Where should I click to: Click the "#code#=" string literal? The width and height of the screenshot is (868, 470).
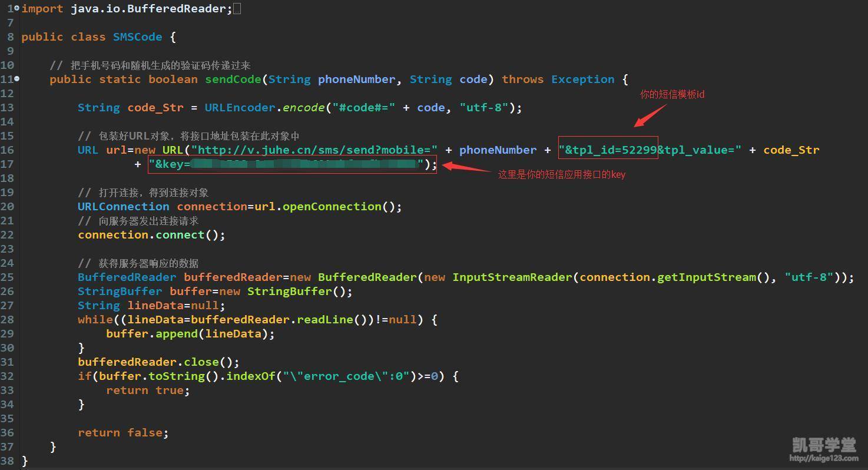(364, 108)
